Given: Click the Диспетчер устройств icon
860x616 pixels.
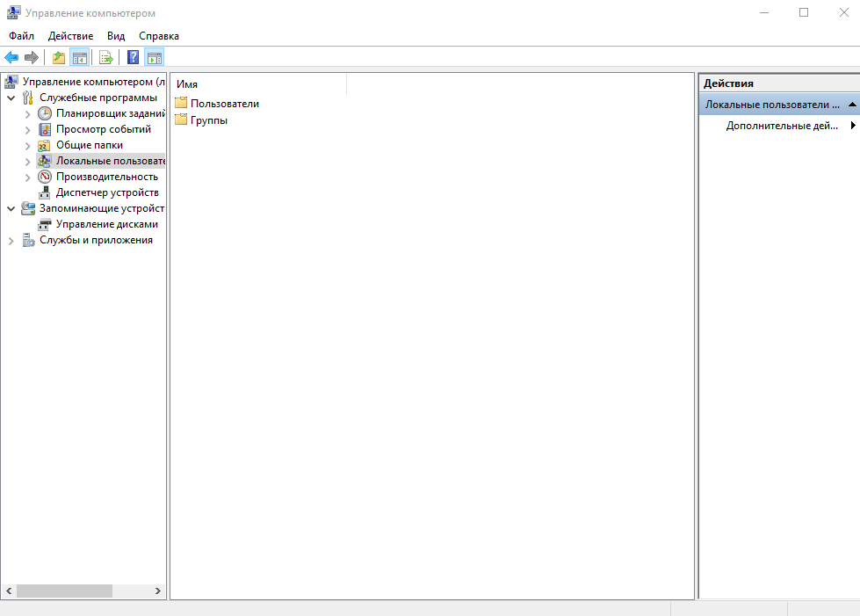Looking at the screenshot, I should (45, 192).
